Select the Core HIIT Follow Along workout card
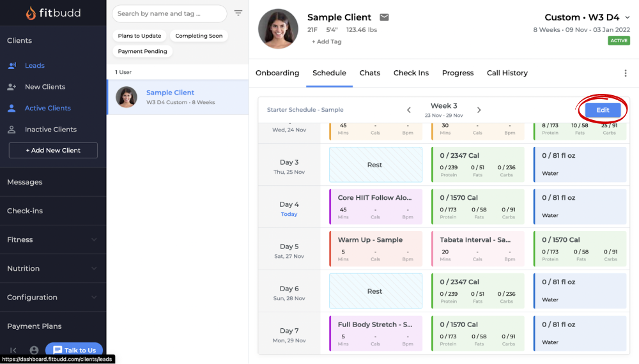 [x=375, y=206]
